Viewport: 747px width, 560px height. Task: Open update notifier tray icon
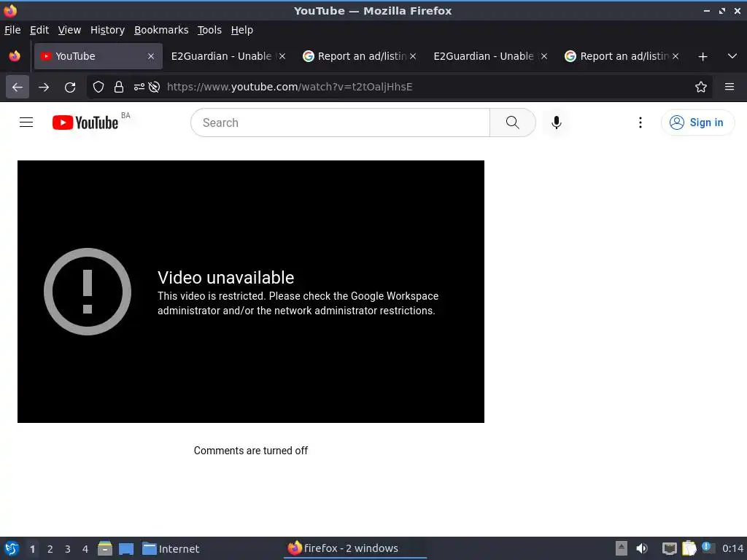708,548
